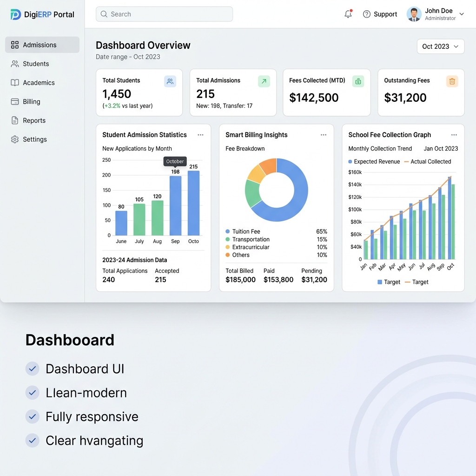The width and height of the screenshot is (476, 476).
Task: Open Smart Billing Insights more options
Action: [x=324, y=135]
